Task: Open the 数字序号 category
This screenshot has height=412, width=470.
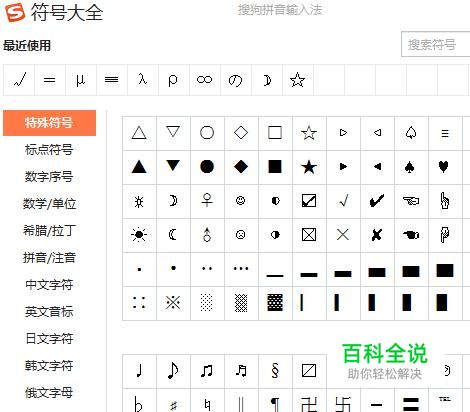Action: pyautogui.click(x=49, y=177)
